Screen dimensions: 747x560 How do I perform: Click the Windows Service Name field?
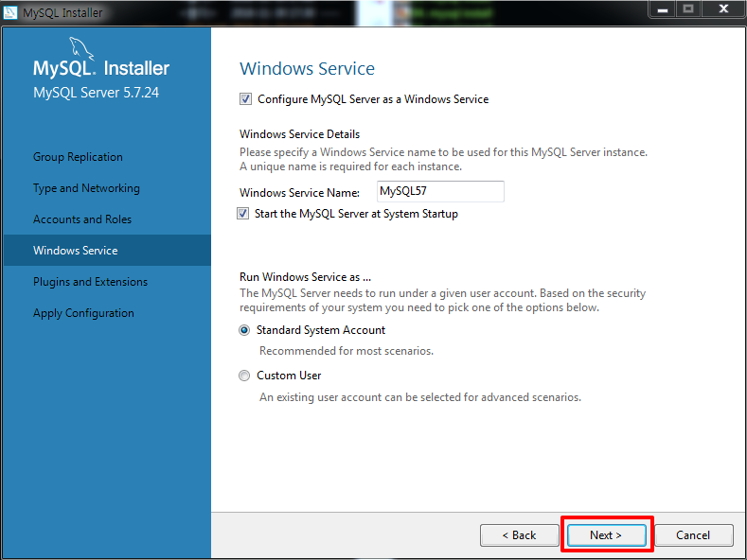tap(440, 191)
